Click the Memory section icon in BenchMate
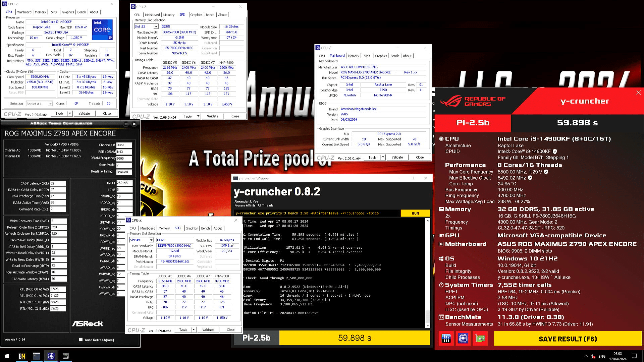The height and width of the screenshot is (362, 644). pyautogui.click(x=441, y=209)
